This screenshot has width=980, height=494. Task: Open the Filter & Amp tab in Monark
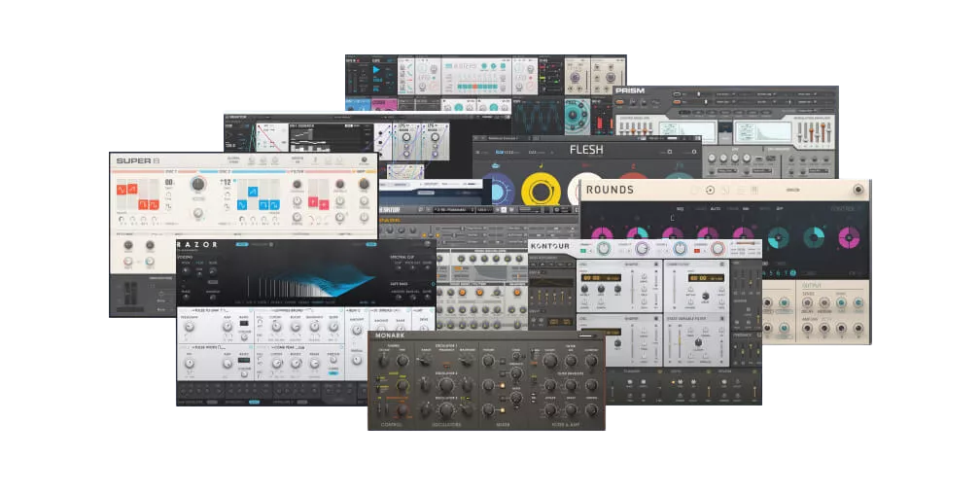click(x=566, y=425)
